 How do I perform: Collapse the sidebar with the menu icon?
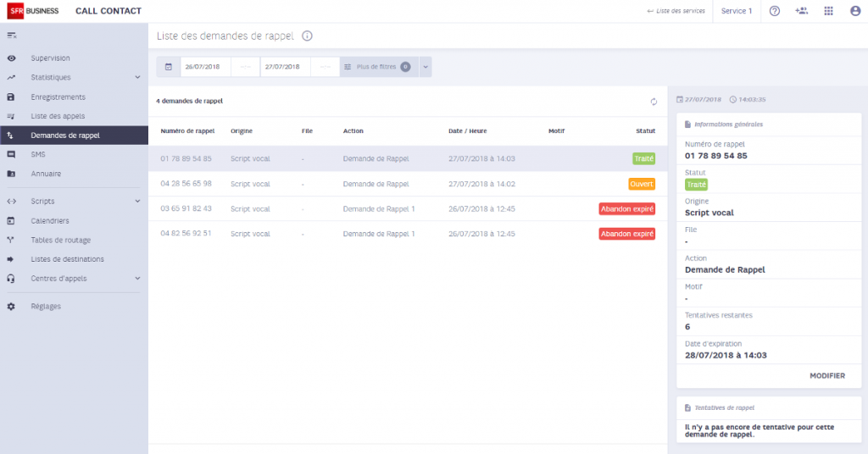(x=12, y=36)
